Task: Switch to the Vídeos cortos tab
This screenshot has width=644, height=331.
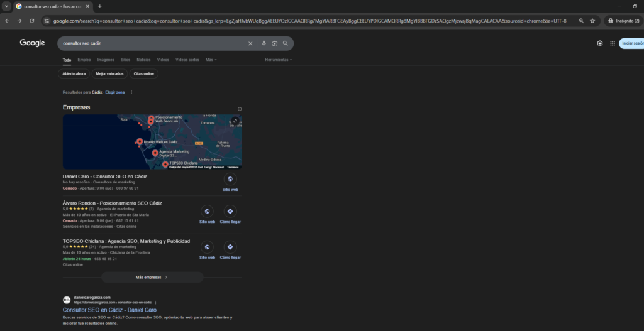Action: tap(187, 60)
